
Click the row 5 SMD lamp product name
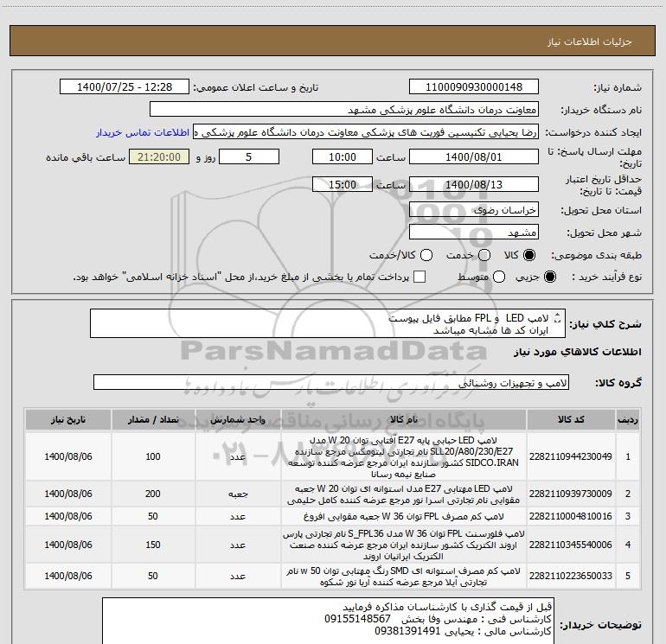(404, 577)
